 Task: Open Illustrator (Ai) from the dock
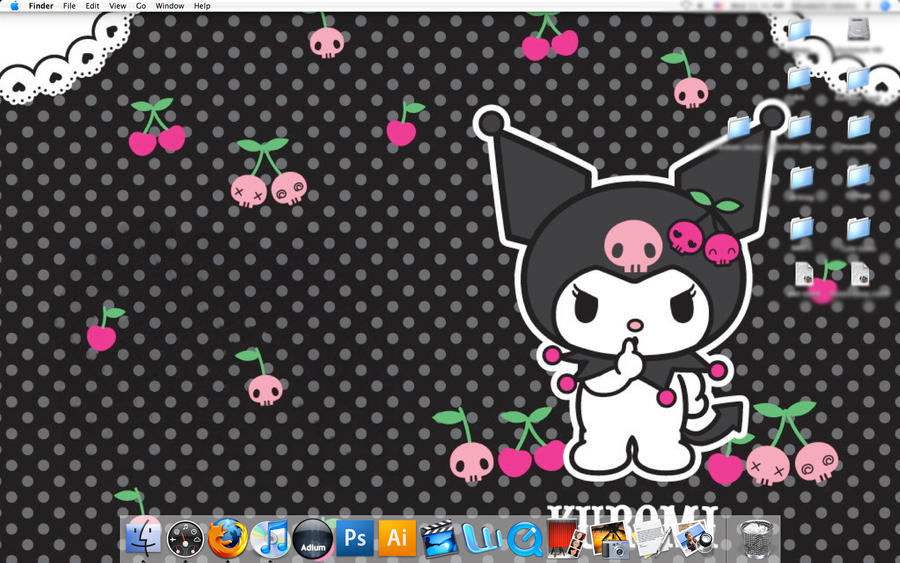(x=397, y=538)
